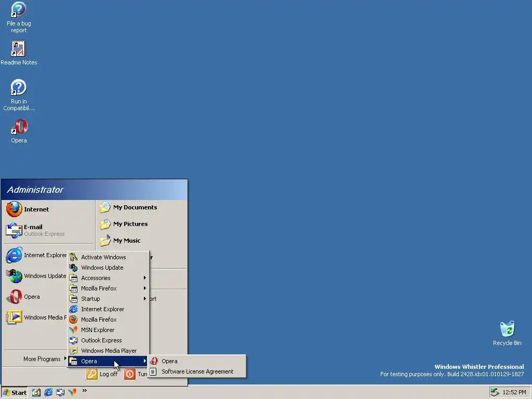Show hidden quick launch items chevron

pos(85,391)
